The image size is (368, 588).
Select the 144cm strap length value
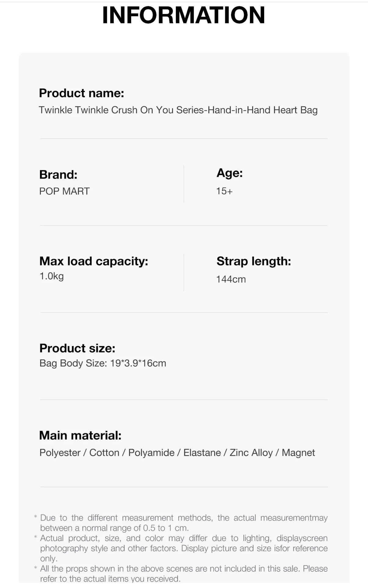pyautogui.click(x=231, y=279)
